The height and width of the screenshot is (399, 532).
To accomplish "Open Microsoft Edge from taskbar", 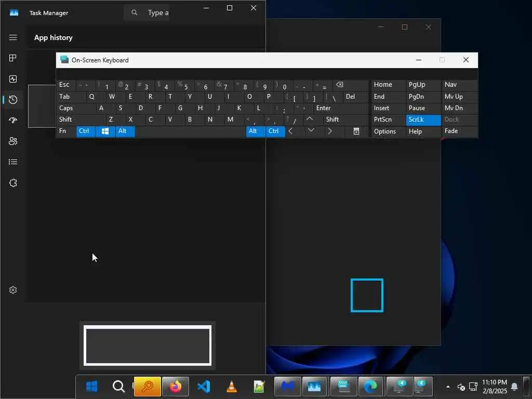I will 370,387.
